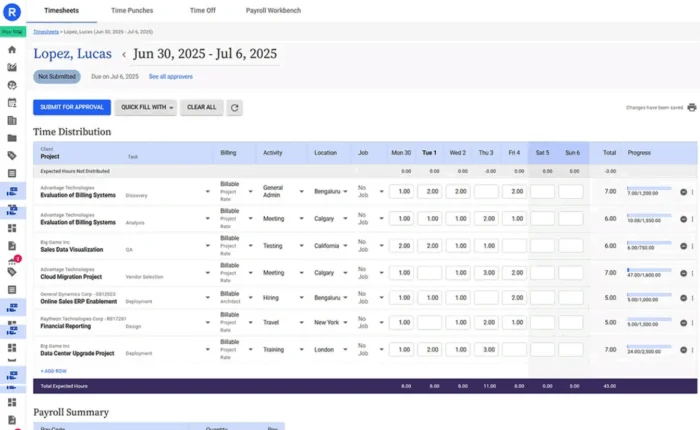Viewport: 700px width, 430px height.
Task: Open the Testing activity dropdown
Action: coord(301,246)
